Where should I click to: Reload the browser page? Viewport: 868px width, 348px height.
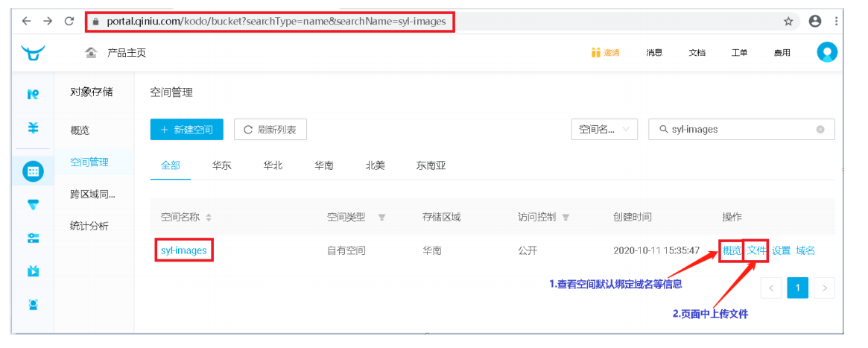pyautogui.click(x=70, y=21)
